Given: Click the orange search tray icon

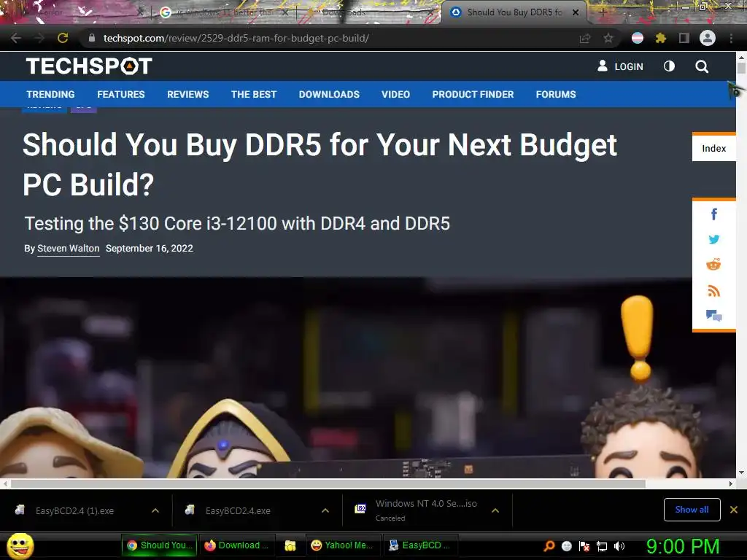Looking at the screenshot, I should tap(549, 545).
